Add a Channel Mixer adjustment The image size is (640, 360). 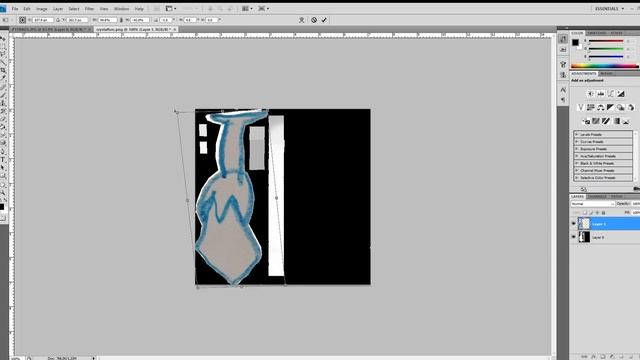631,107
